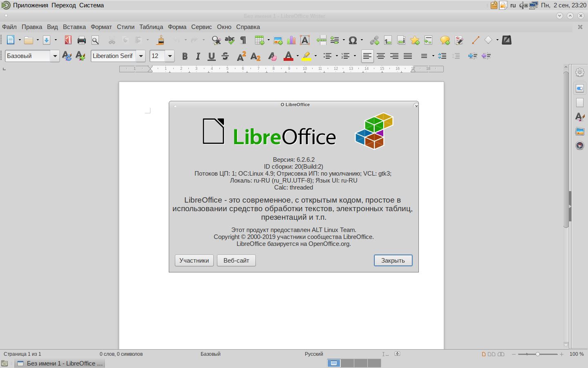Create a new document with the New icon
Image resolution: width=588 pixels, height=368 pixels.
[11, 40]
